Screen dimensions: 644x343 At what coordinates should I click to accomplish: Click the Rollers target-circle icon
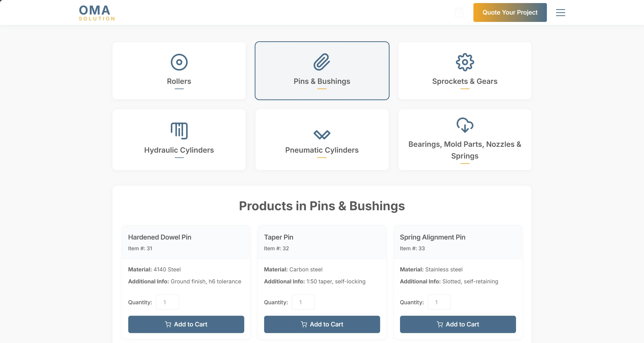click(x=179, y=62)
